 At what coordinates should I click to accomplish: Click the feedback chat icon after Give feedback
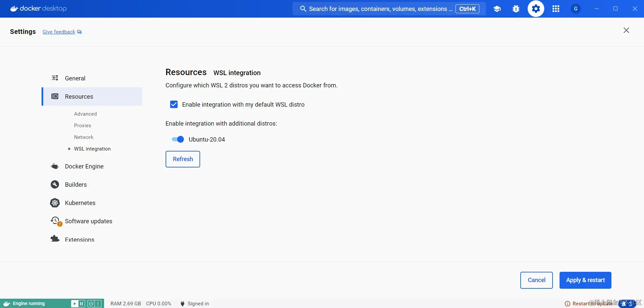[79, 32]
